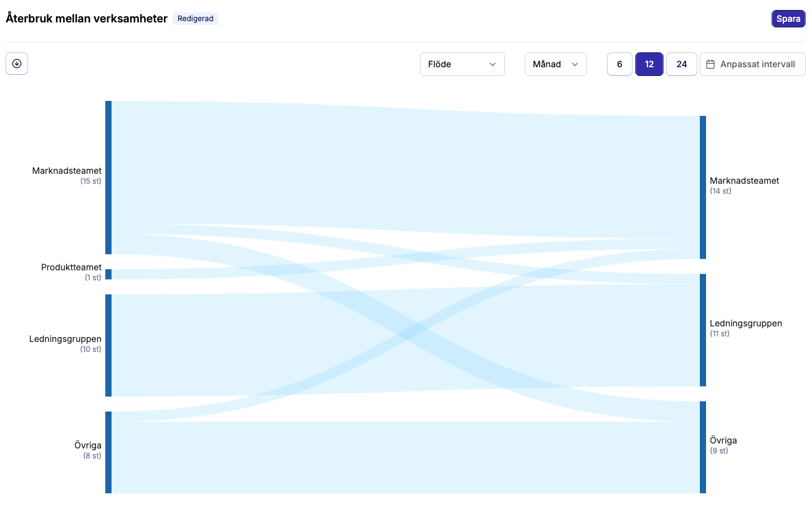Click the Marknadsteamet (15 st) label
This screenshot has height=507, width=812.
point(67,175)
